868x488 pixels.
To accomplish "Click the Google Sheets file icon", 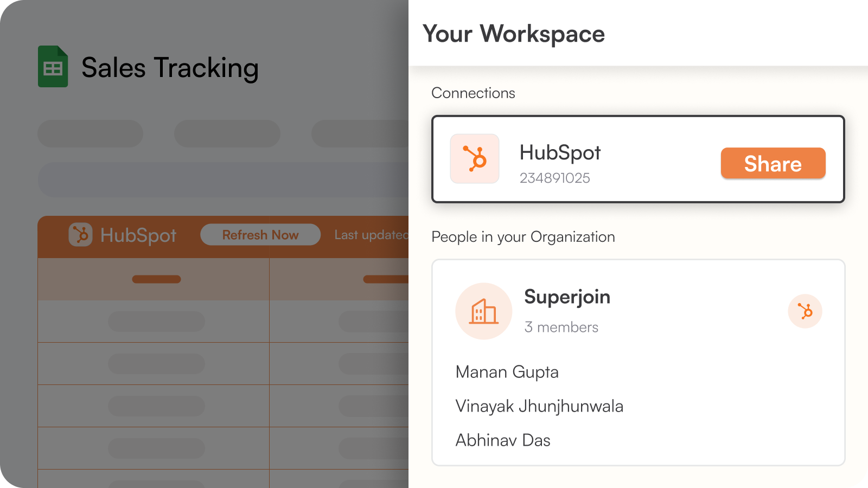I will 53,67.
